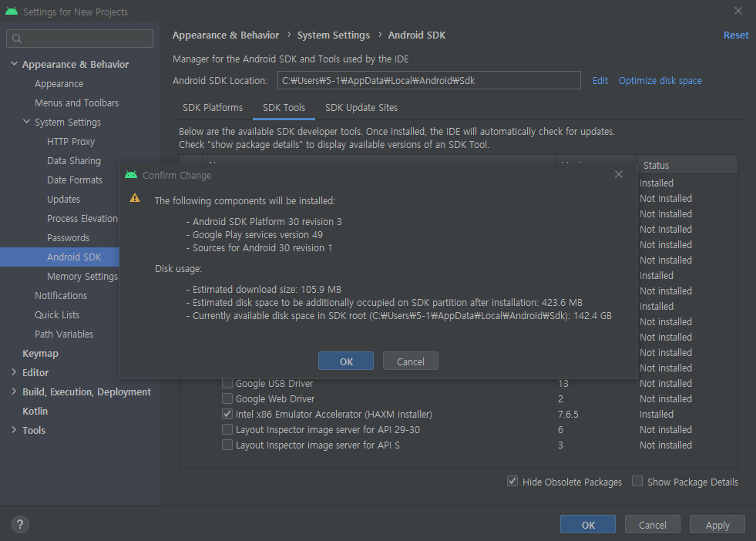Select Date Formats settings

click(75, 180)
